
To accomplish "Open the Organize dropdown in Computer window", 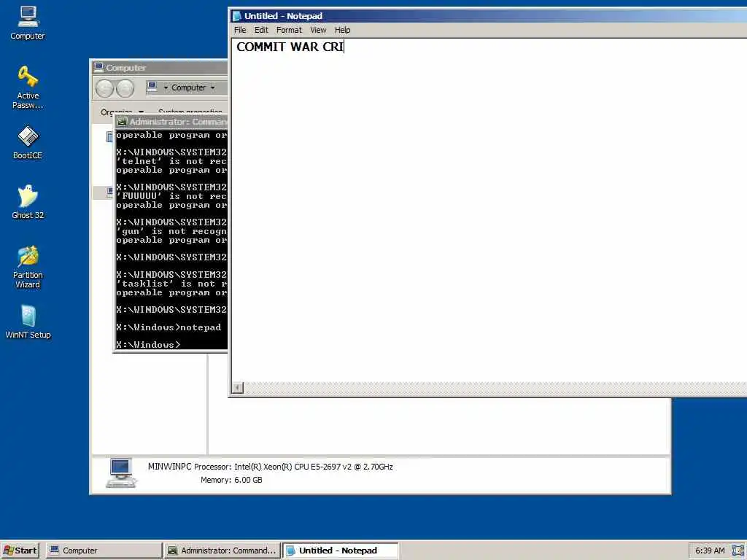I will 122,112.
